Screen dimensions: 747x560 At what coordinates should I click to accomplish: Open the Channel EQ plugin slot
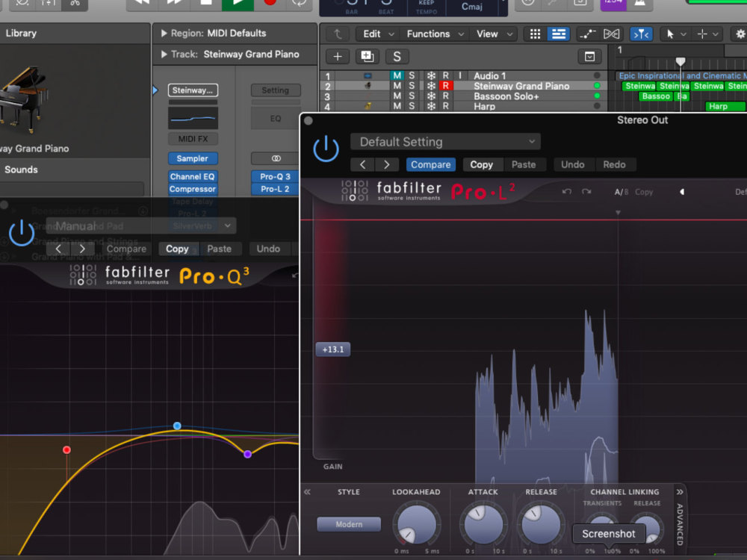[x=193, y=177]
